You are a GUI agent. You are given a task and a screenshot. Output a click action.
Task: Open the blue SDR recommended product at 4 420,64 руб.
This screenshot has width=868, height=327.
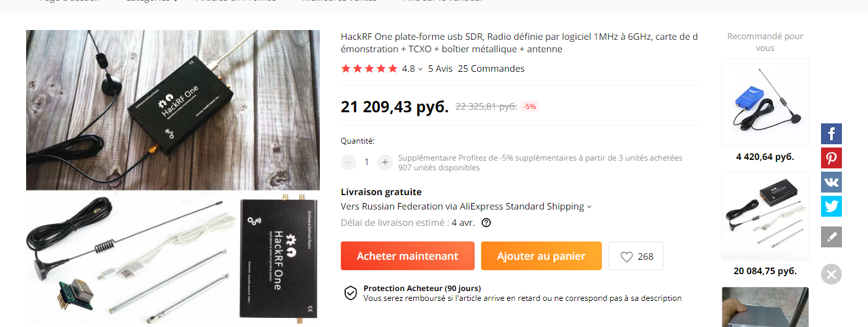pyautogui.click(x=765, y=102)
